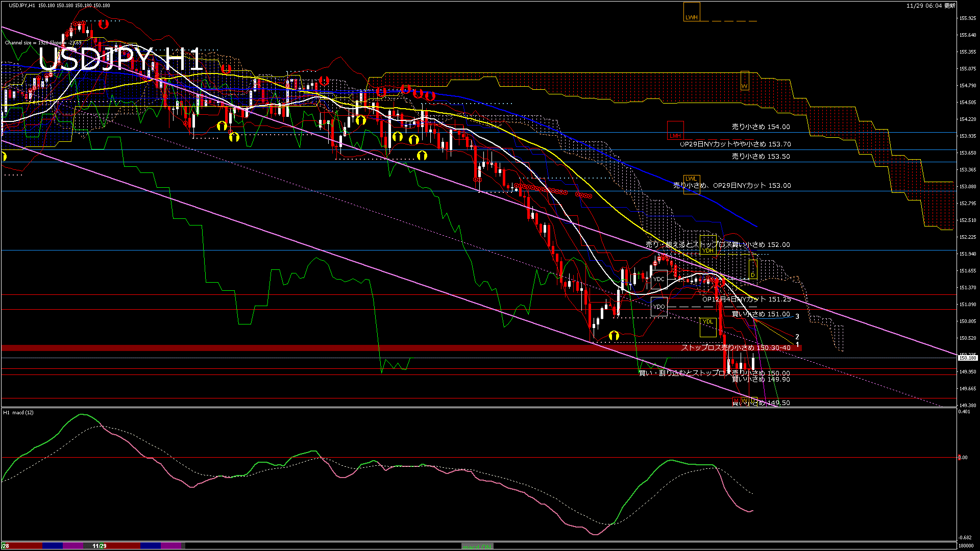
Task: Click the YDC white marker box
Action: point(659,279)
